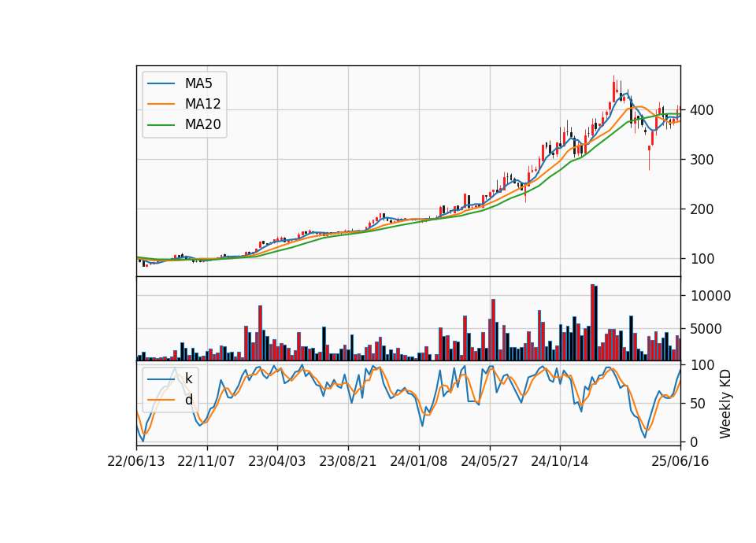This screenshot has width=756, height=543.
Task: Click the MA5 legend label
Action: click(198, 83)
